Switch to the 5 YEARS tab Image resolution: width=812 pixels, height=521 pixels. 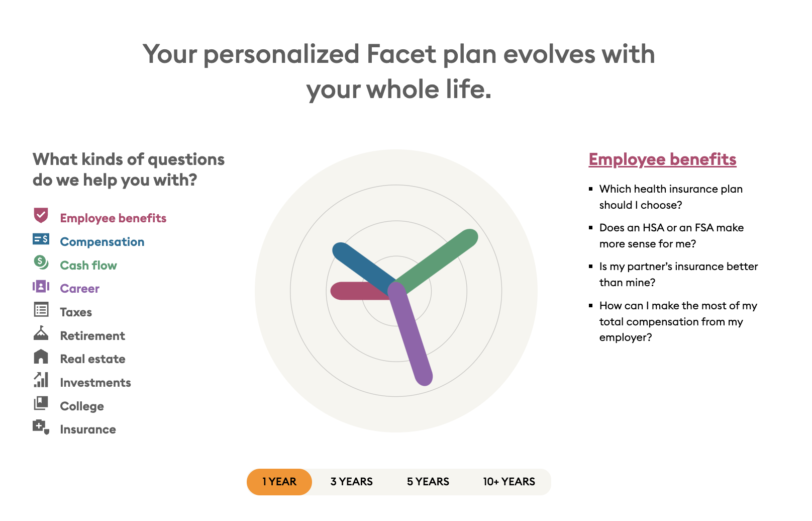428,482
